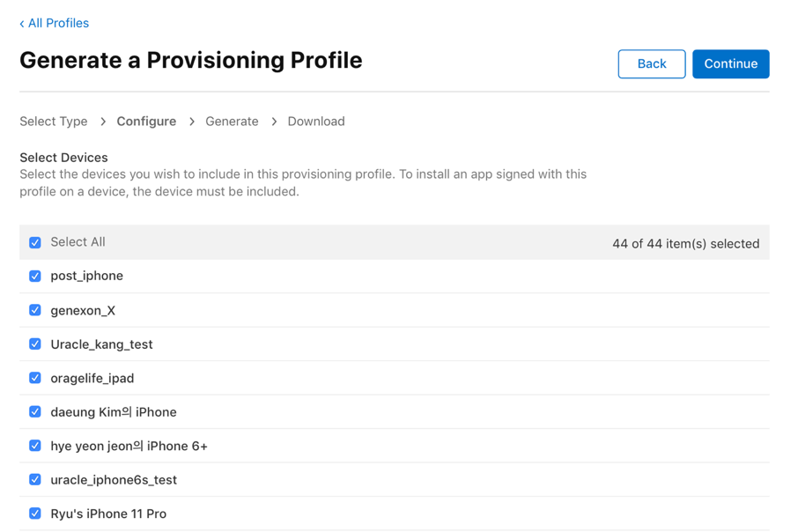Click chevron between Select Type and Configure
Image resolution: width=798 pixels, height=532 pixels.
pos(103,122)
